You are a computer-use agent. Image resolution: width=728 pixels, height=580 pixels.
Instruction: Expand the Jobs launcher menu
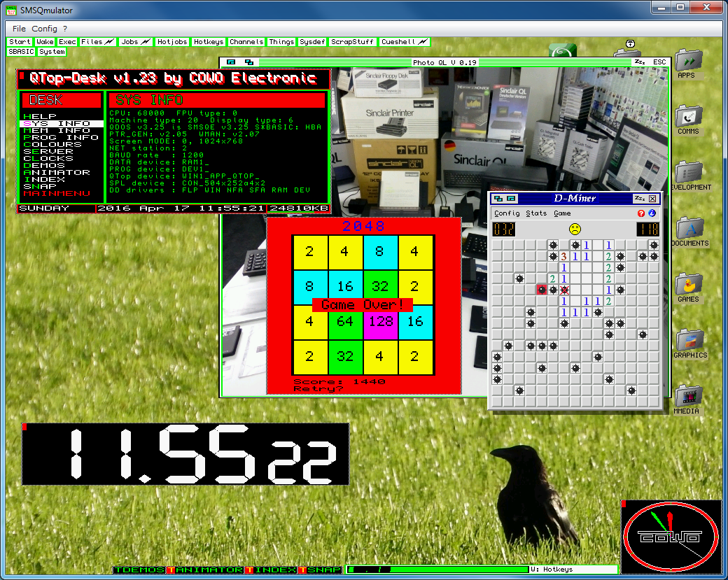pos(136,42)
